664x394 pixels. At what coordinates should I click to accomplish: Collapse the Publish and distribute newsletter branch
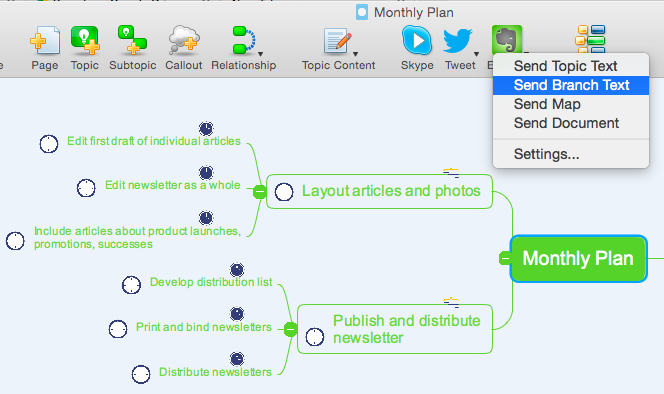point(290,329)
